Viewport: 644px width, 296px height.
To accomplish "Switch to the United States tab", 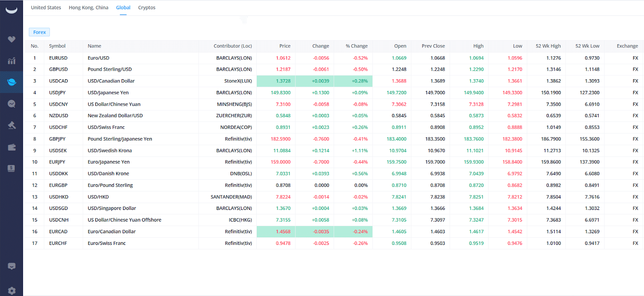I will (x=46, y=8).
